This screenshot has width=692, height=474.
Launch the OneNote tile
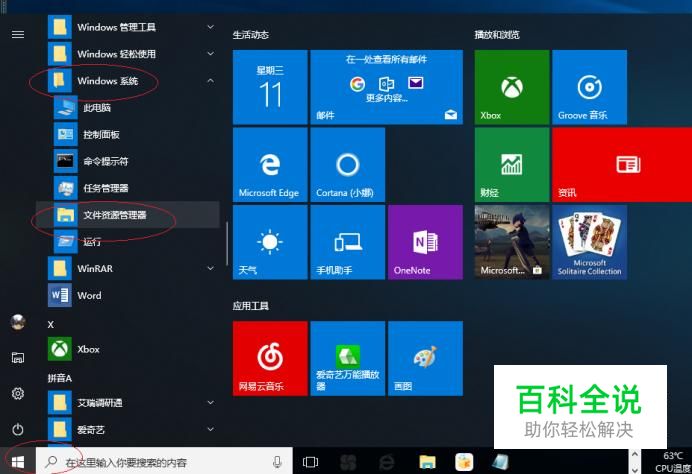(425, 242)
